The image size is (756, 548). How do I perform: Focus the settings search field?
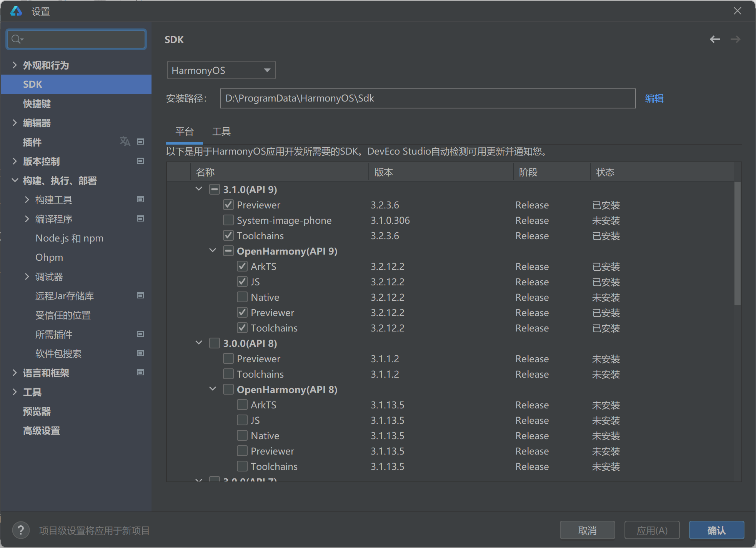[x=76, y=39]
